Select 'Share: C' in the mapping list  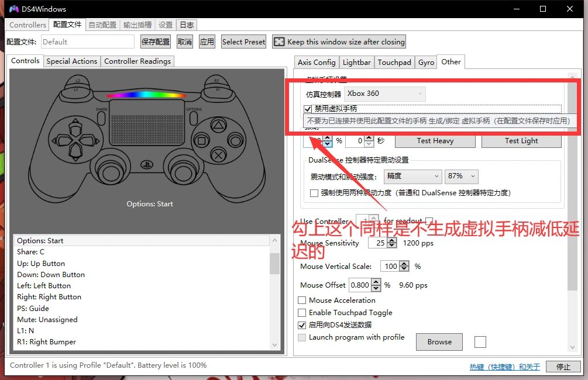point(142,252)
